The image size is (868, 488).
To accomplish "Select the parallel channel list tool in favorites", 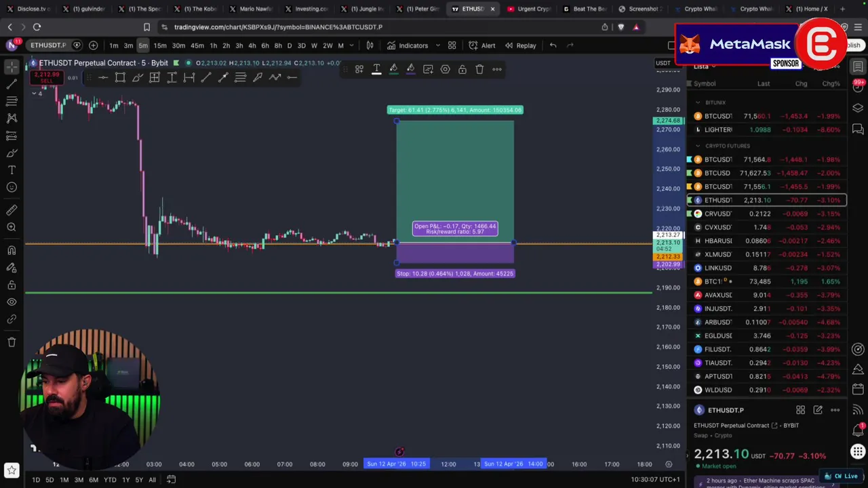I will pos(240,77).
